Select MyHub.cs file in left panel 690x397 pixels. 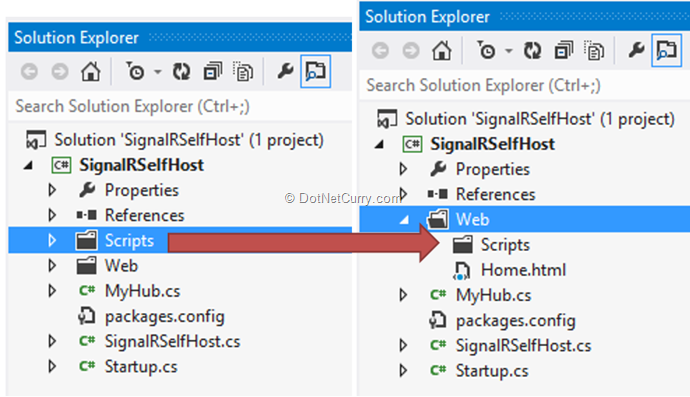pos(143,291)
